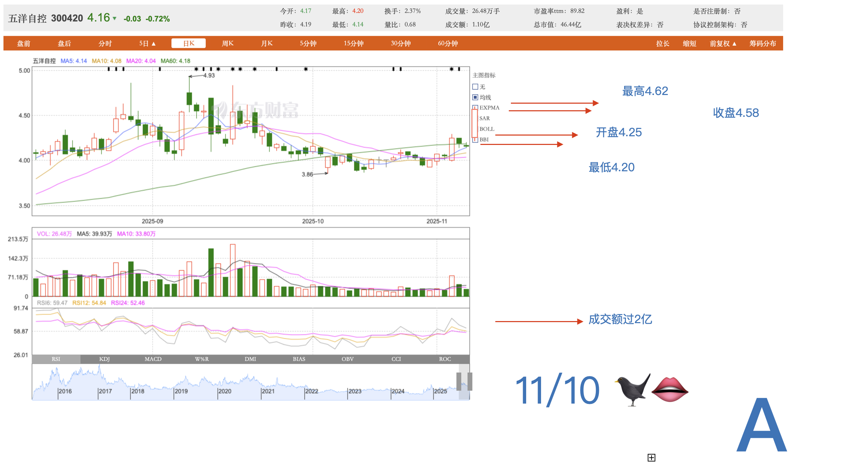Check the 无 indicator checkbox
Viewport: 868px width, 466px height.
(x=475, y=87)
